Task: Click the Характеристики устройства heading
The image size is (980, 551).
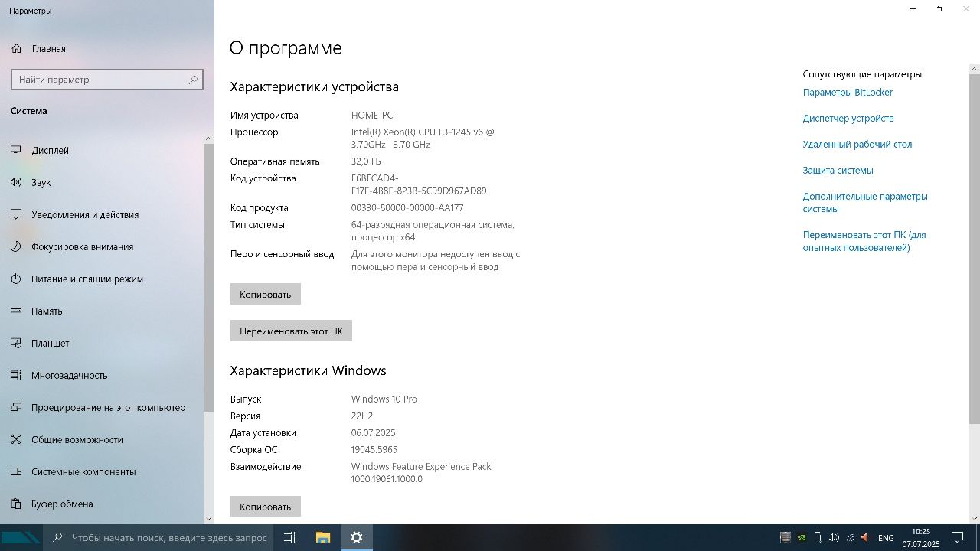Action: [315, 86]
